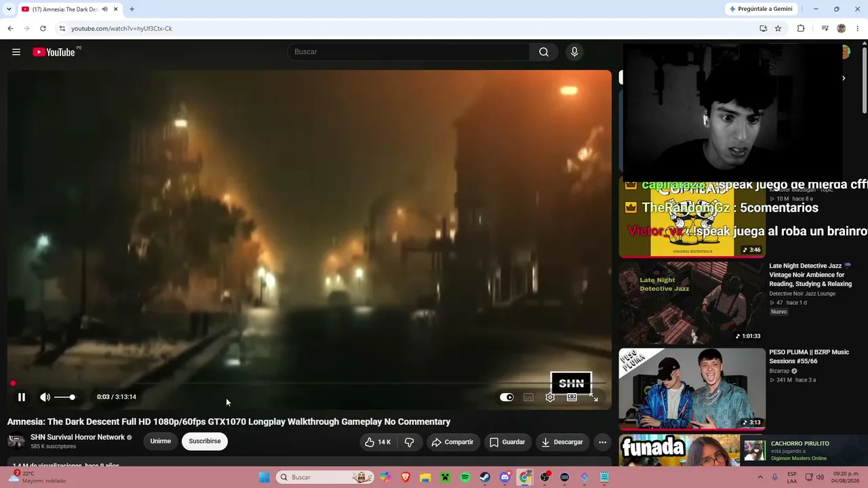Click the Compartir share button
Viewport: 868px width, 488px height.
tap(452, 442)
